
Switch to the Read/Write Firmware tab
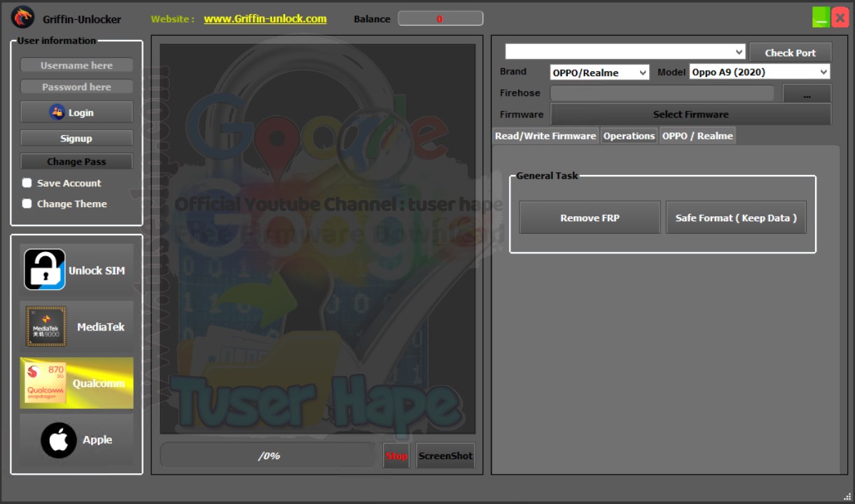click(545, 136)
